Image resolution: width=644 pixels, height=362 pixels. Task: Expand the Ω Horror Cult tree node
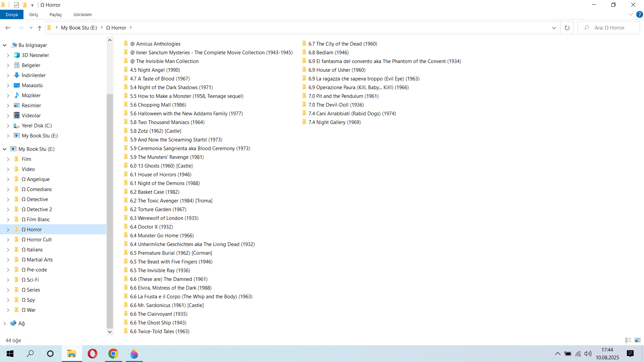pos(8,240)
